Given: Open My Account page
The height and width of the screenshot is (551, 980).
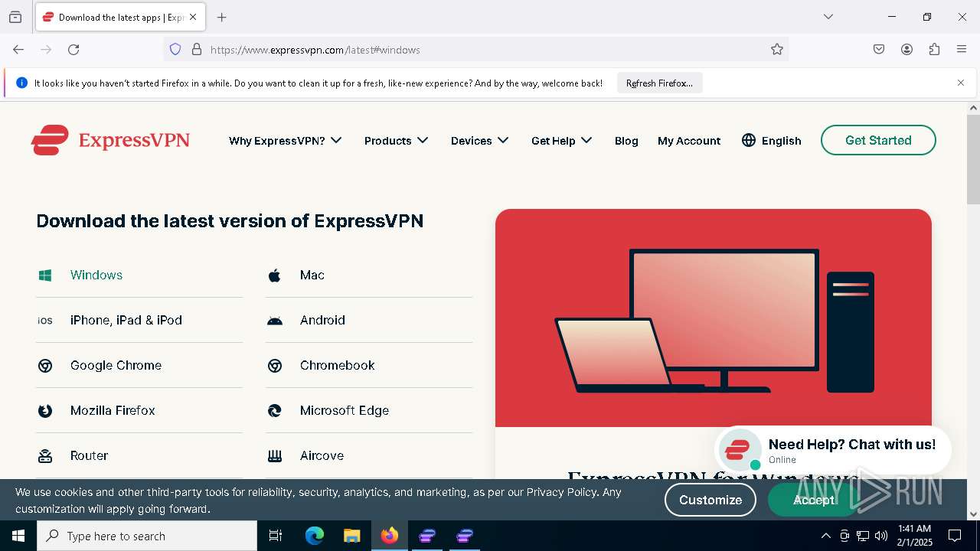Looking at the screenshot, I should [689, 141].
